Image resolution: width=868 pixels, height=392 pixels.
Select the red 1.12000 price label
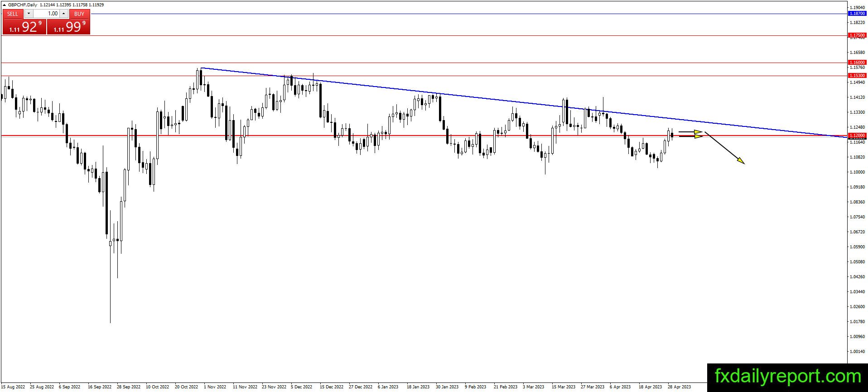tap(857, 136)
